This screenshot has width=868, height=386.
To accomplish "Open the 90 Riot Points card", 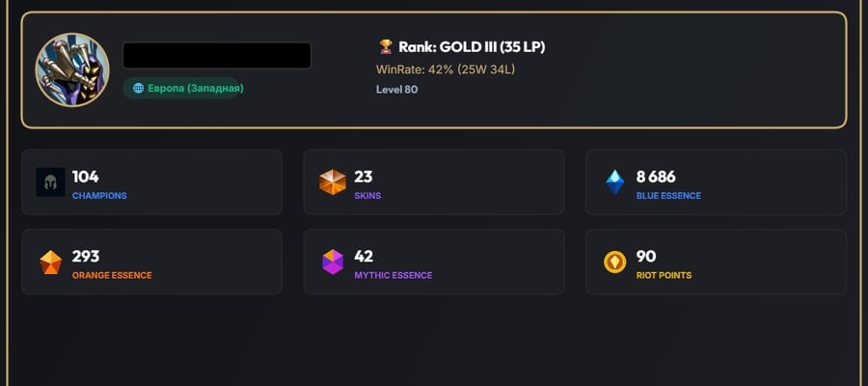I will [716, 262].
